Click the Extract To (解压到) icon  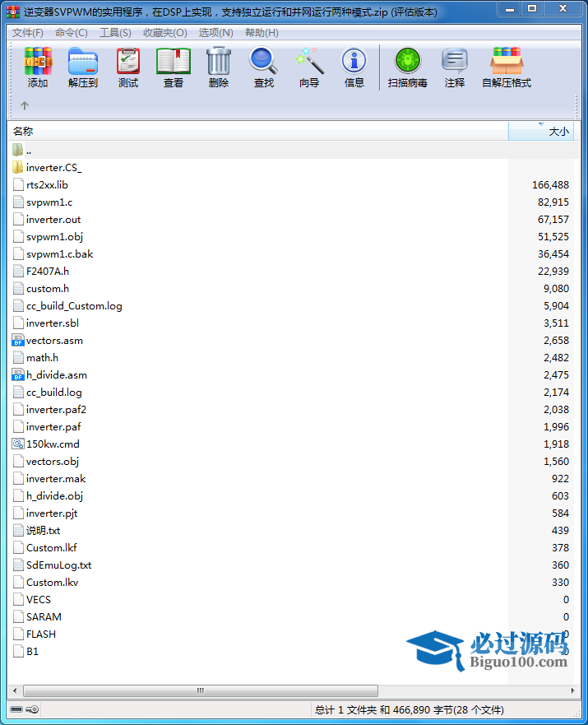coord(83,62)
